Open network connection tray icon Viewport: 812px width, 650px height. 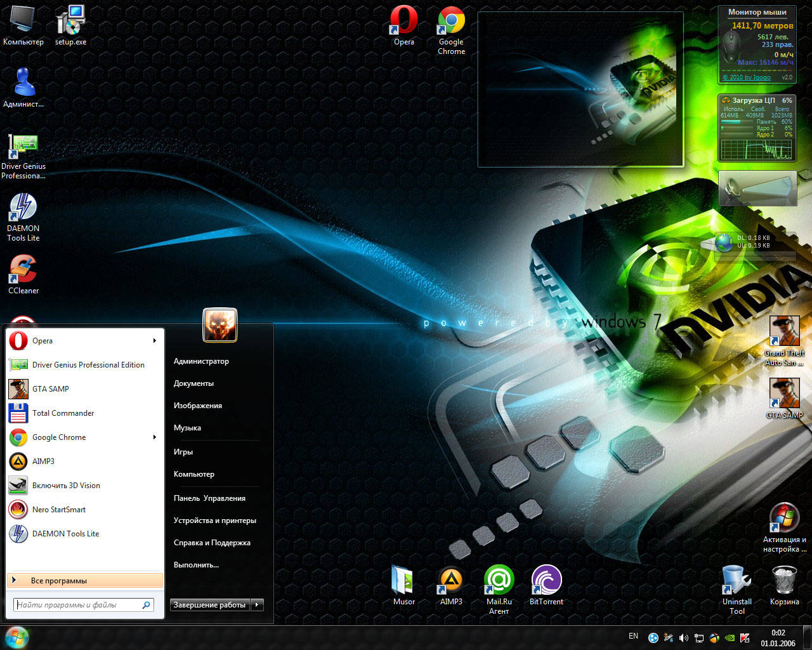click(x=698, y=637)
